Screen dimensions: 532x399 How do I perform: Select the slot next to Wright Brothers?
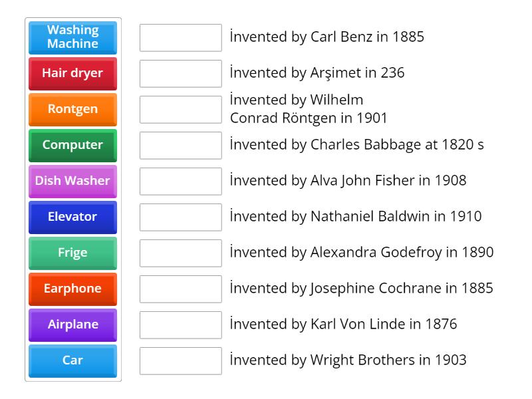(180, 361)
